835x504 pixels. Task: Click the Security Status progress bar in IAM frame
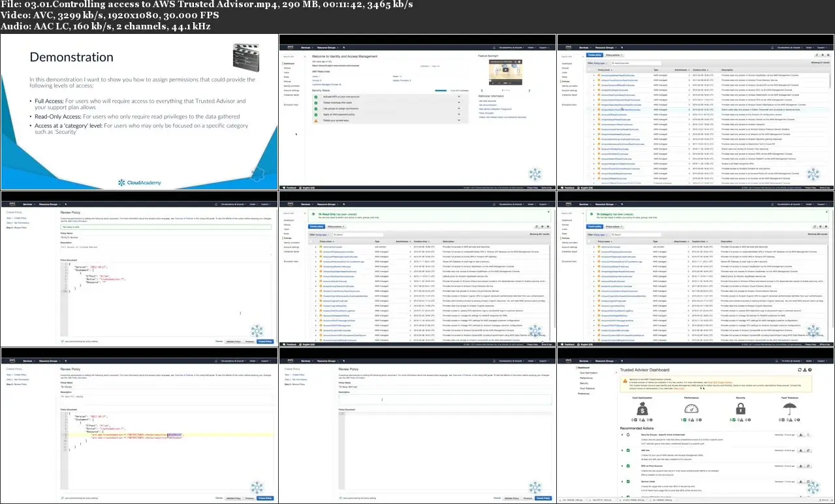(x=441, y=90)
